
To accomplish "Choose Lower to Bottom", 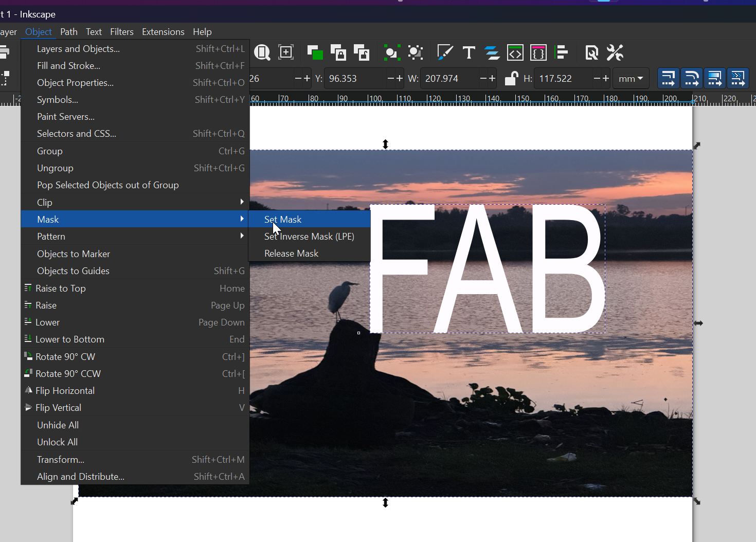I will (x=135, y=339).
